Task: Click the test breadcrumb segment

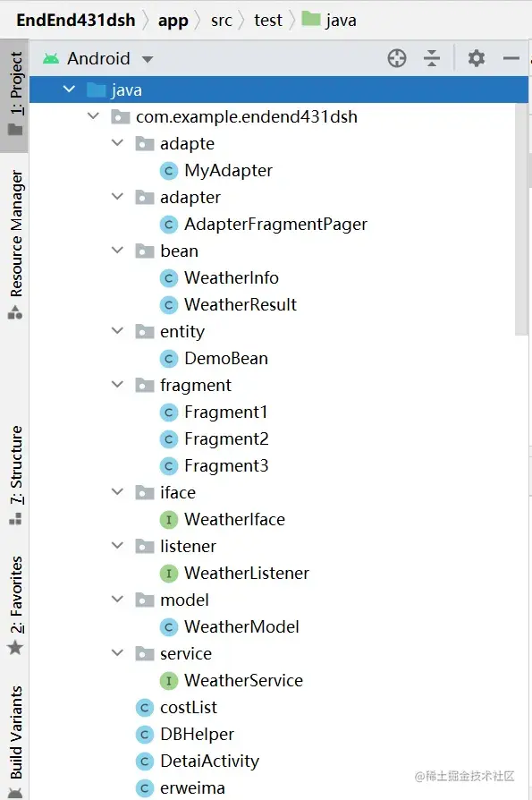Action: (x=267, y=21)
